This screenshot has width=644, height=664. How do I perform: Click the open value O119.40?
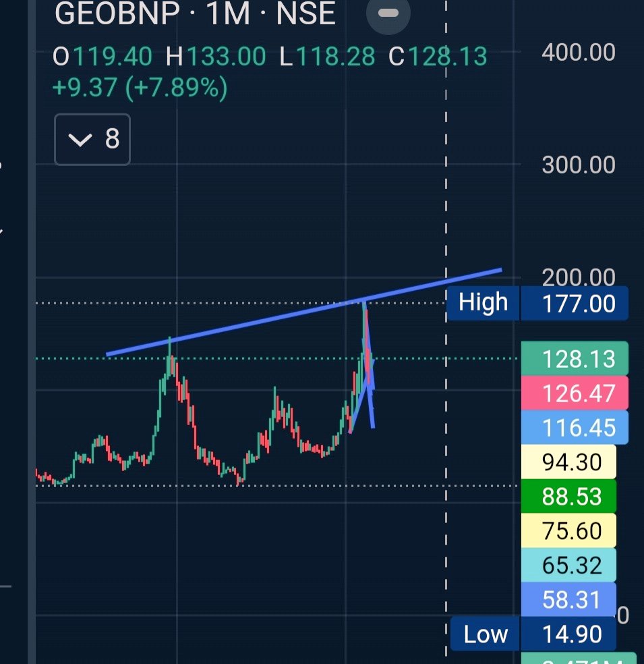102,57
